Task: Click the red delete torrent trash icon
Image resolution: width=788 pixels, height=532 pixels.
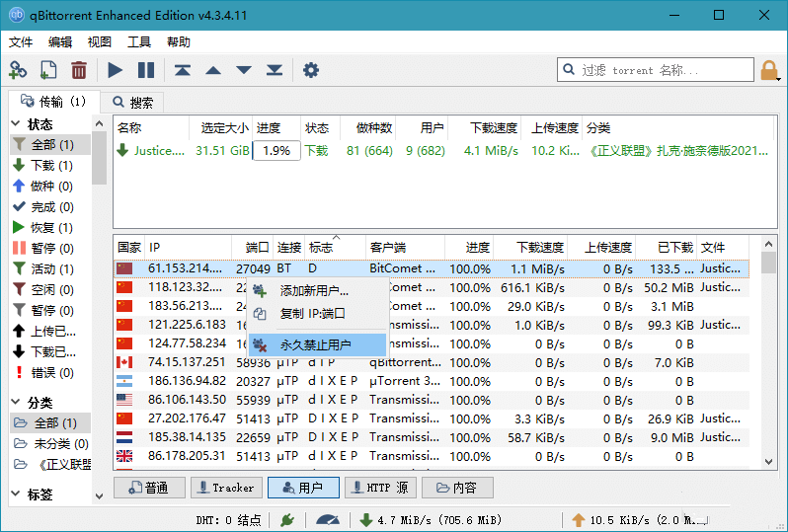Action: pyautogui.click(x=79, y=70)
